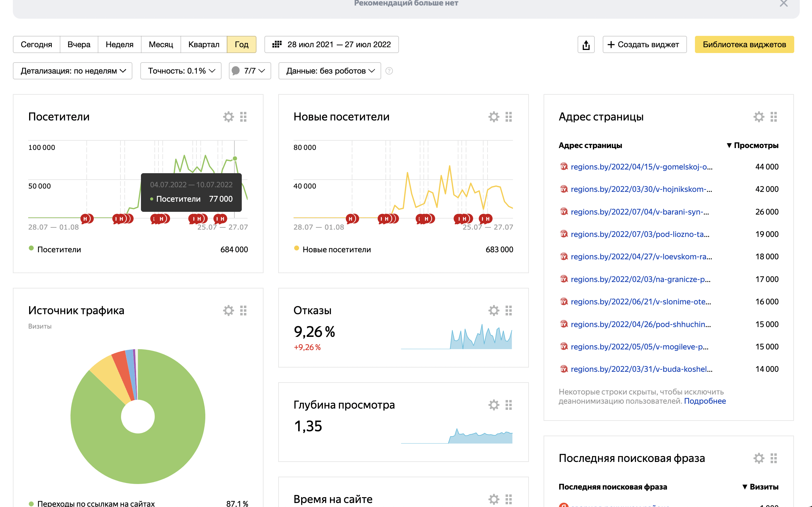Grab the drag handle of Посетители widget

click(243, 117)
